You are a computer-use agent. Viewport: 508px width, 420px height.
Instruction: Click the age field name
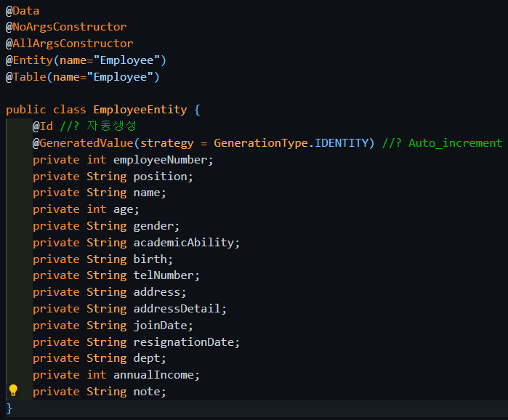tap(123, 209)
